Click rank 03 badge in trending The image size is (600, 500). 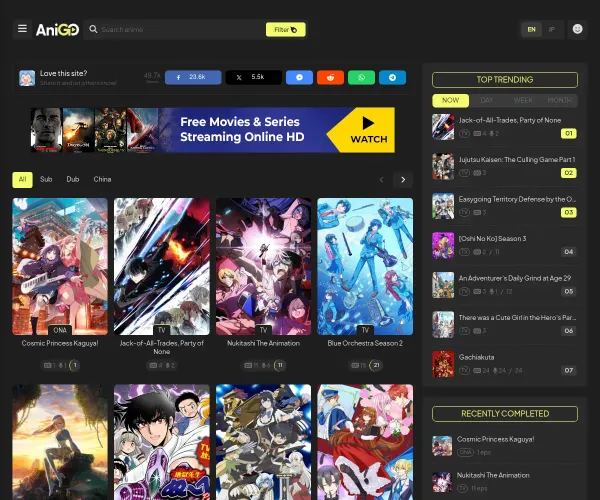point(569,212)
